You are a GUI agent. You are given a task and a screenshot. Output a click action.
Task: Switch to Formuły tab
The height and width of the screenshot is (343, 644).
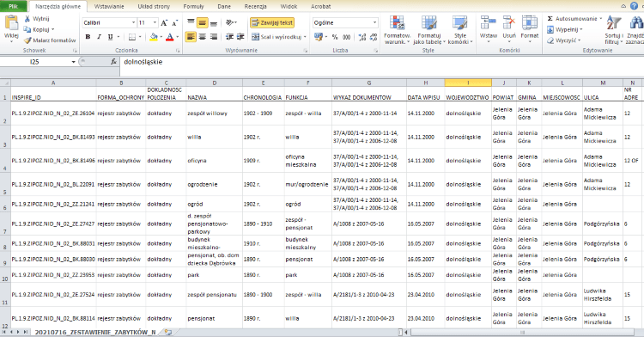point(193,7)
